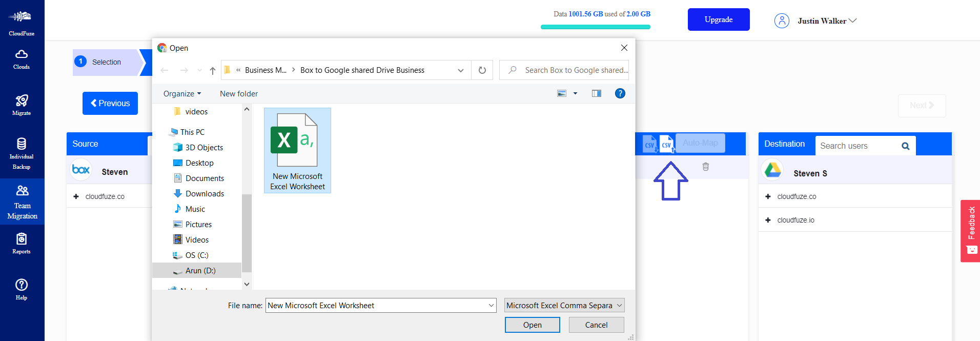Select Pictures in navigation tree
Image resolution: width=980 pixels, height=341 pixels.
[x=198, y=225]
